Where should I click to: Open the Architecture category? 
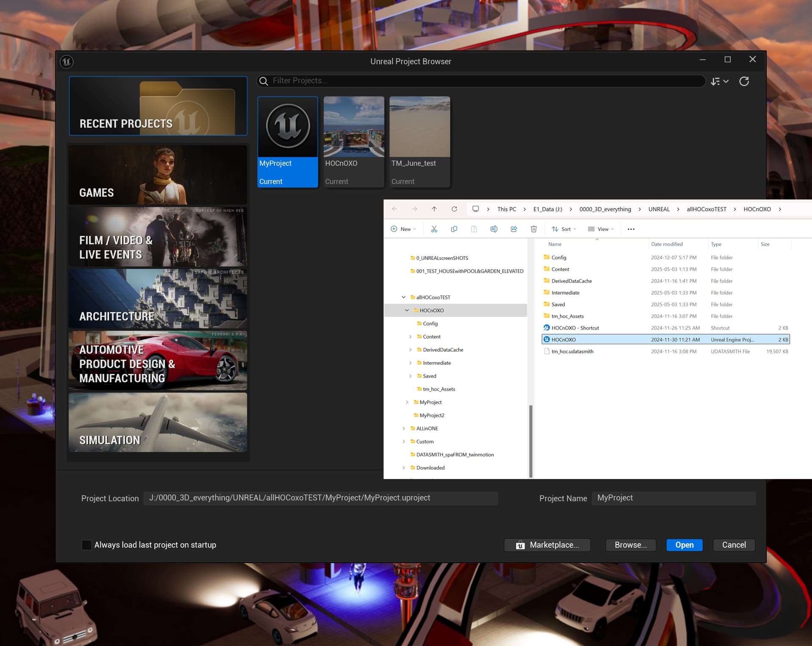(x=158, y=298)
